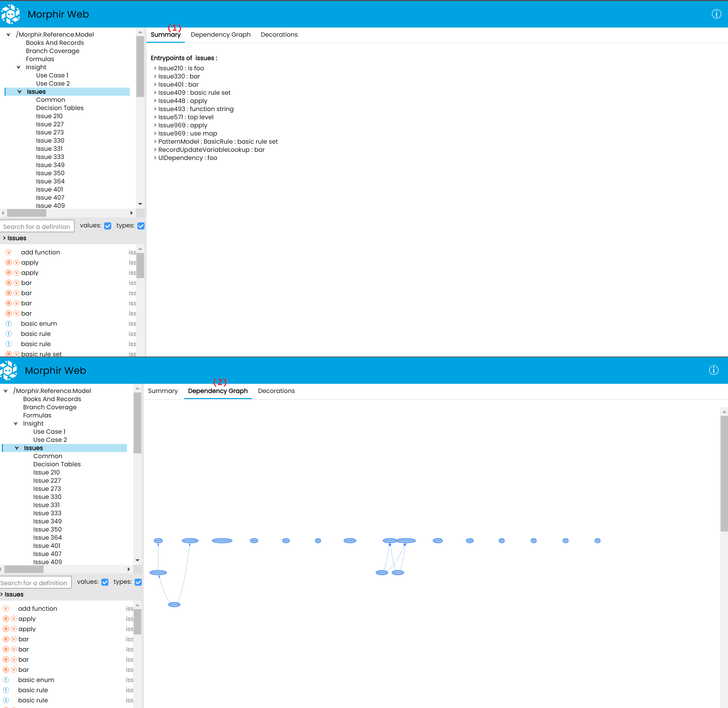Toggle the upper values checkbox
Image resolution: width=728 pixels, height=708 pixels.
[108, 226]
